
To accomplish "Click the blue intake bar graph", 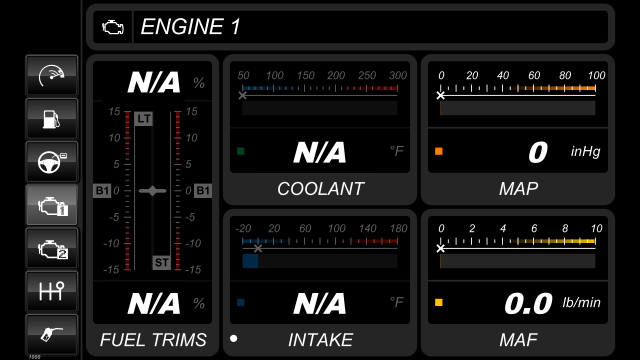I will [x=250, y=261].
